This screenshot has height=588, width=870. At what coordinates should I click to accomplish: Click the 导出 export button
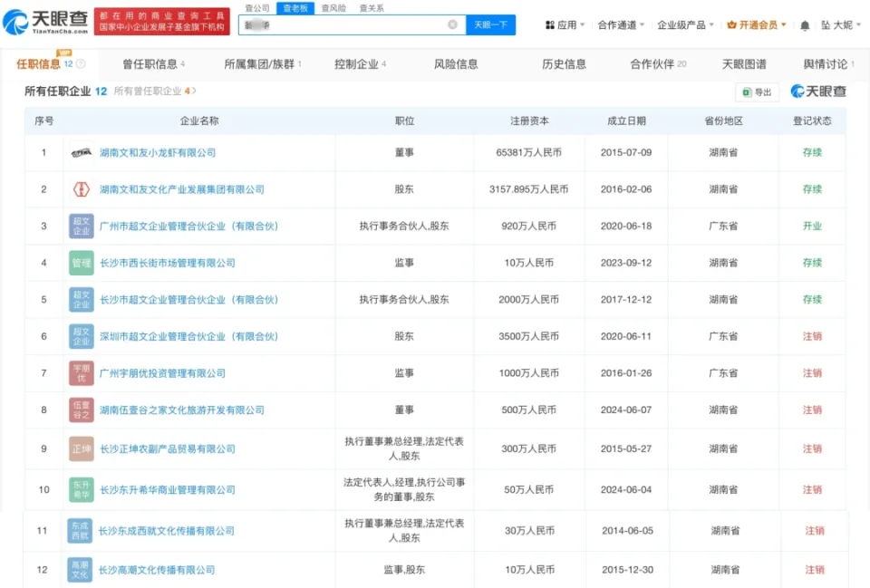coord(758,92)
